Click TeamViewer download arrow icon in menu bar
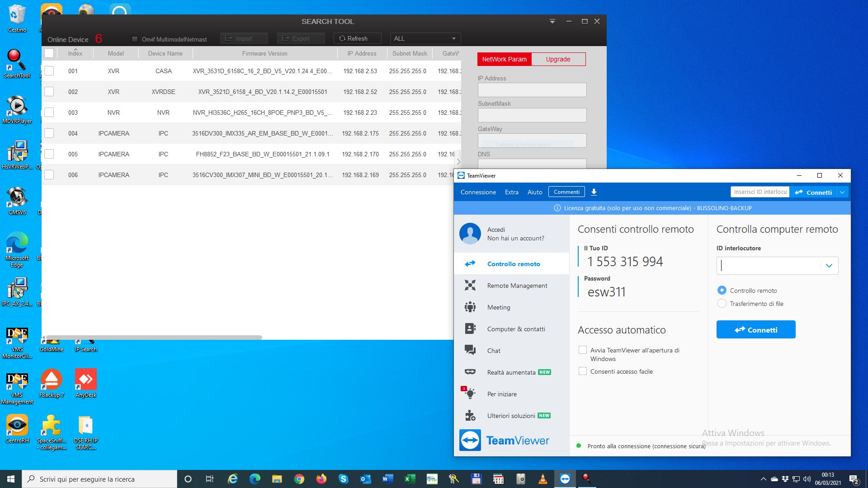Screen dimensions: 868x488 [x=594, y=192]
